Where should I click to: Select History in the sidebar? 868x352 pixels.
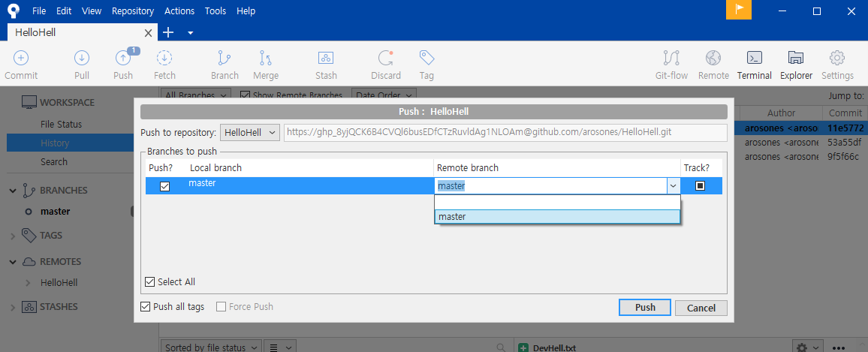[54, 143]
